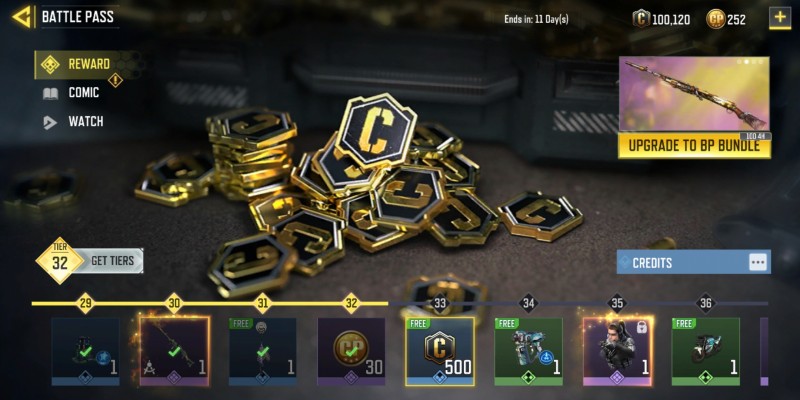Click Upgrade to BP Bundle button
The height and width of the screenshot is (400, 800).
click(x=694, y=145)
